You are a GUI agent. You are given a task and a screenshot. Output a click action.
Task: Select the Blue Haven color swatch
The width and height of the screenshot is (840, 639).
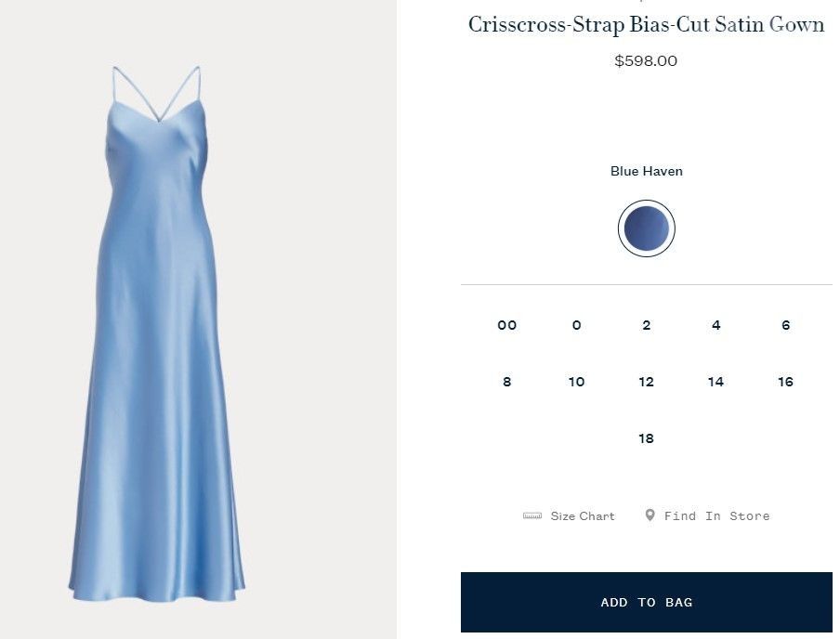(x=647, y=228)
